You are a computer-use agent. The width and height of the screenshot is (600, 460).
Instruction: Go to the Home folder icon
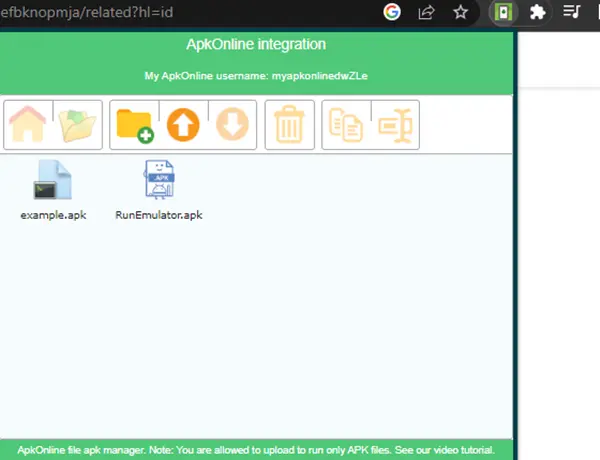click(28, 124)
